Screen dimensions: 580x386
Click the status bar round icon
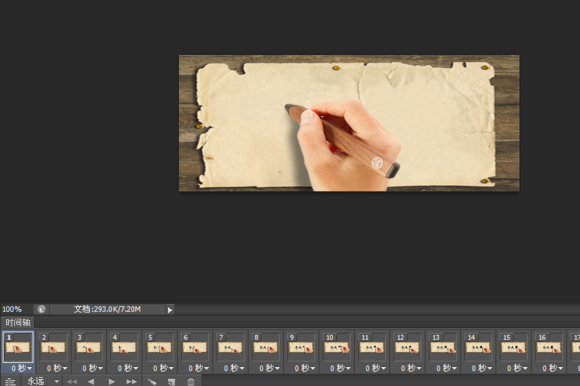pyautogui.click(x=41, y=309)
